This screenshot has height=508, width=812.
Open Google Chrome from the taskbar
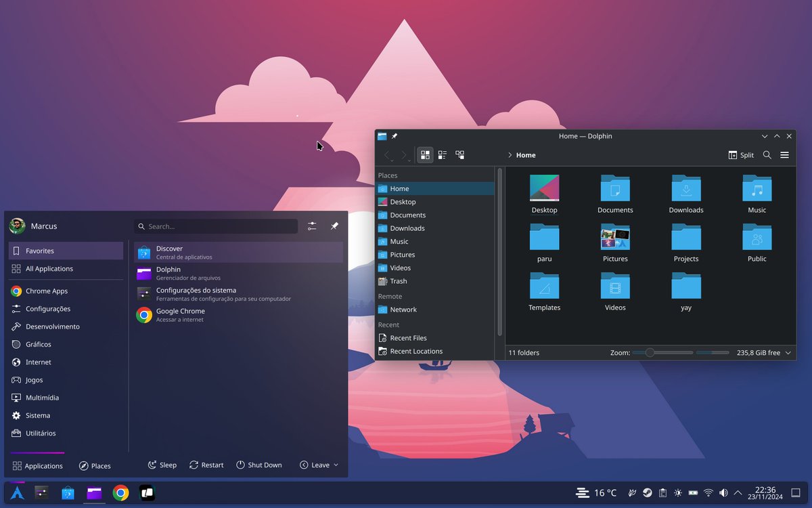120,493
